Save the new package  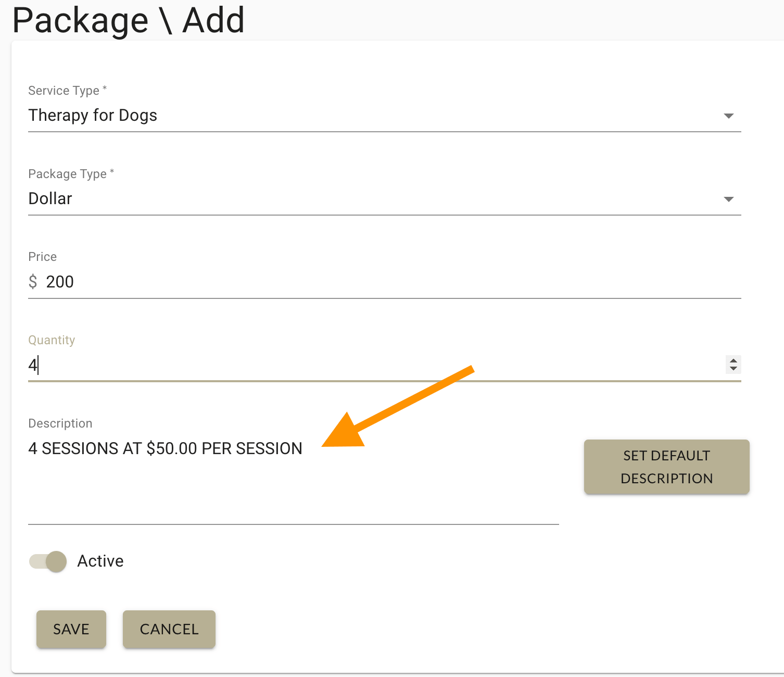click(x=71, y=629)
